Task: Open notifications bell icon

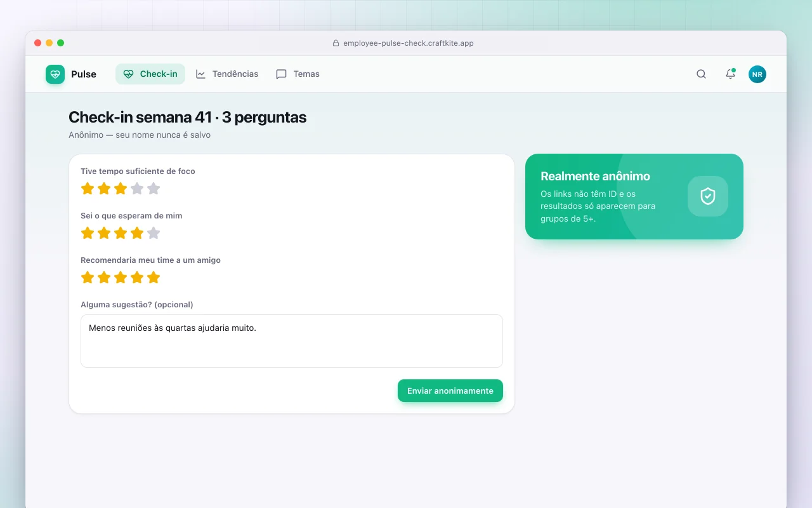Action: pyautogui.click(x=730, y=74)
